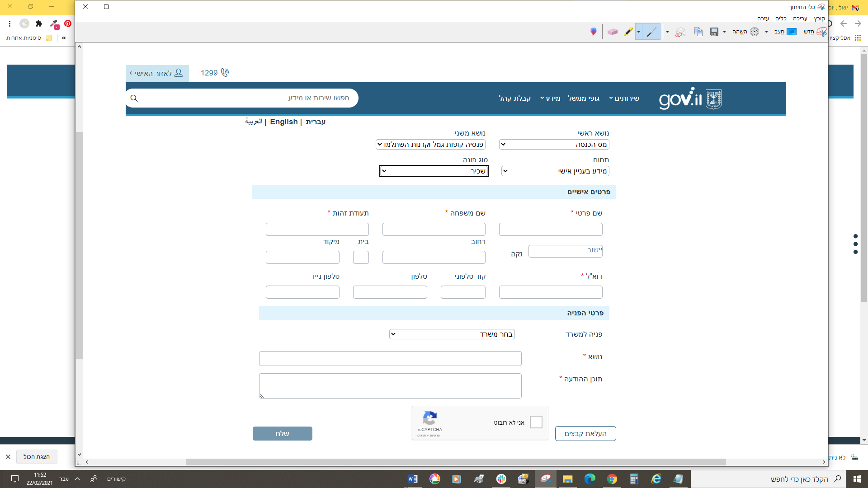Expand the סוג פונה dropdown showing שכיר
This screenshot has width=868, height=488.
[434, 171]
